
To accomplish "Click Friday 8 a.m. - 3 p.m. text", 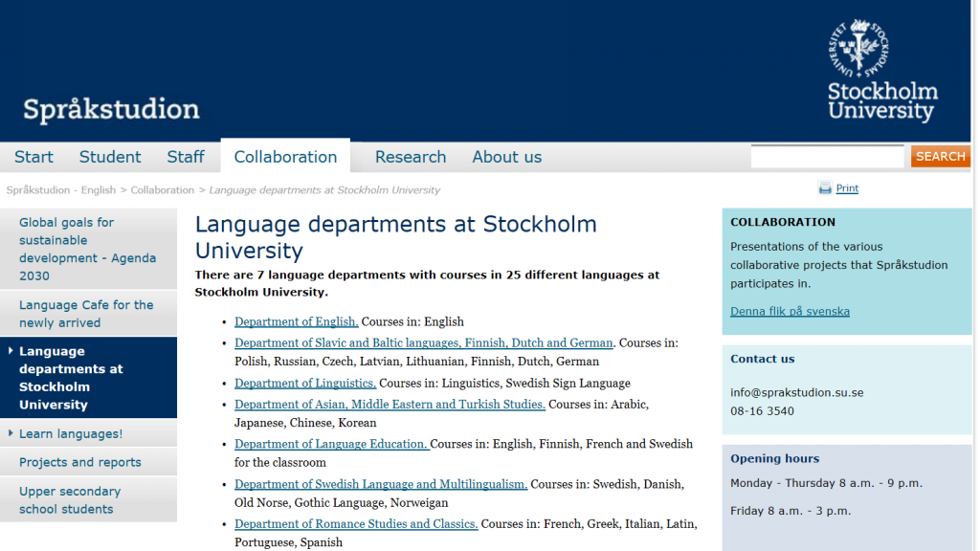I will click(791, 511).
